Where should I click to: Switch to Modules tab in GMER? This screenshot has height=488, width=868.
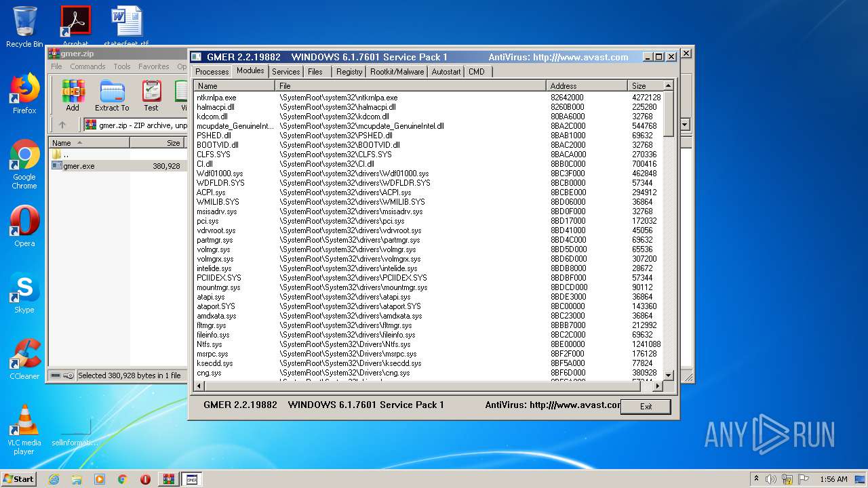(250, 70)
